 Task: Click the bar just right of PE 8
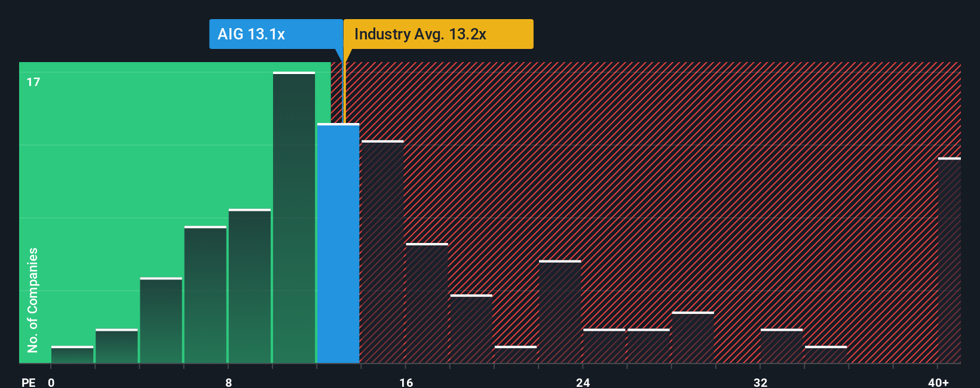[250, 286]
